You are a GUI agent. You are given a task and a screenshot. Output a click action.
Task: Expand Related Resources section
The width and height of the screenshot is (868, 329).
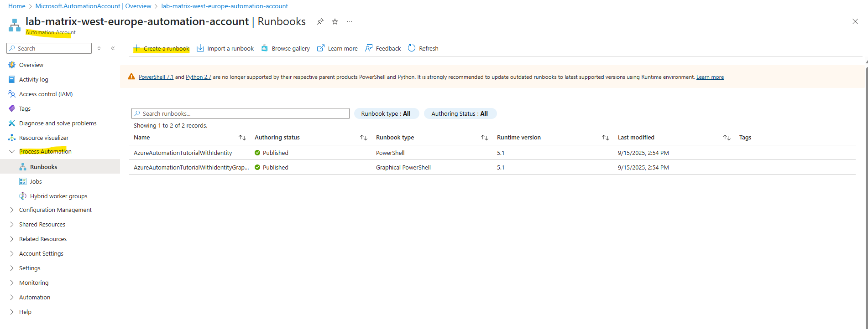[43, 239]
